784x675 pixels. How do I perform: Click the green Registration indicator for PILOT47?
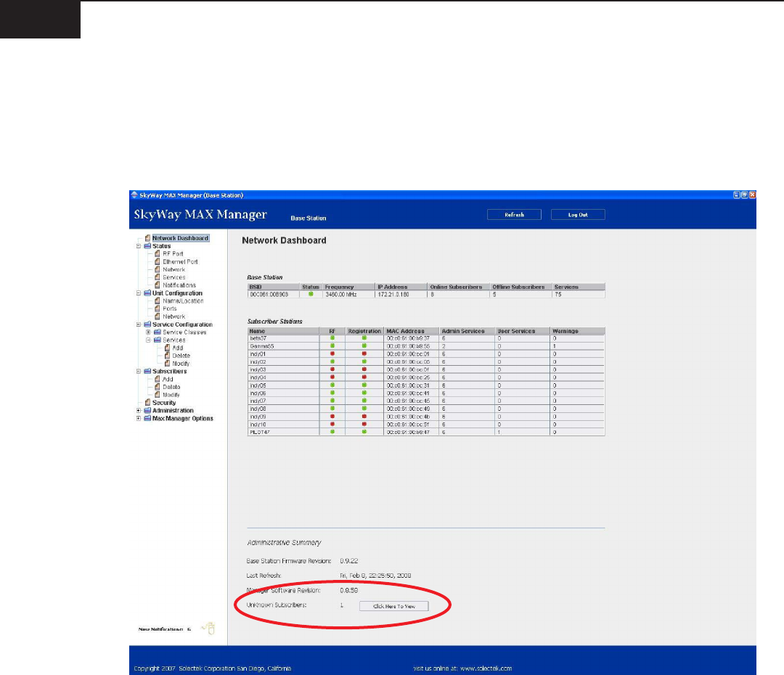[364, 432]
